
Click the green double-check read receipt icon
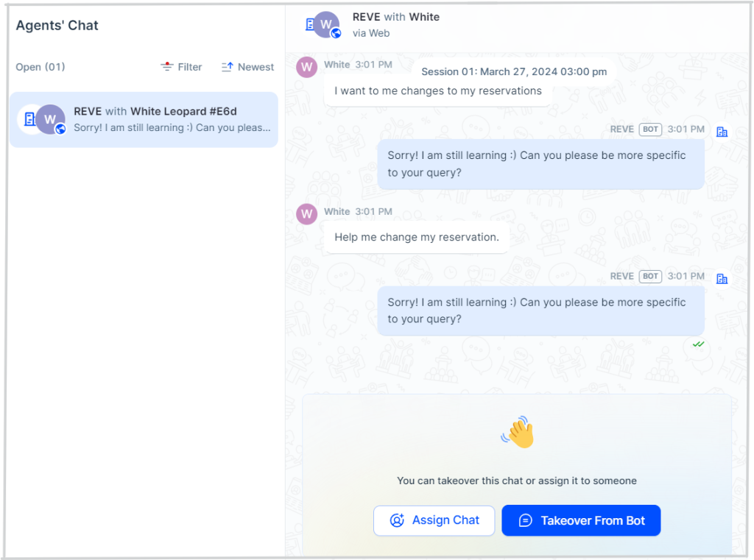pos(698,344)
